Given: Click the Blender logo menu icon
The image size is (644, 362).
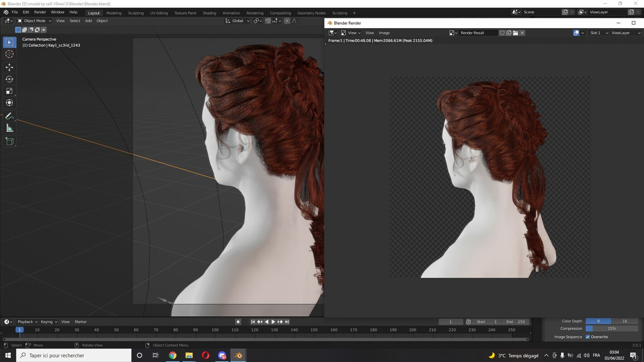Looking at the screenshot, I should coord(6,12).
